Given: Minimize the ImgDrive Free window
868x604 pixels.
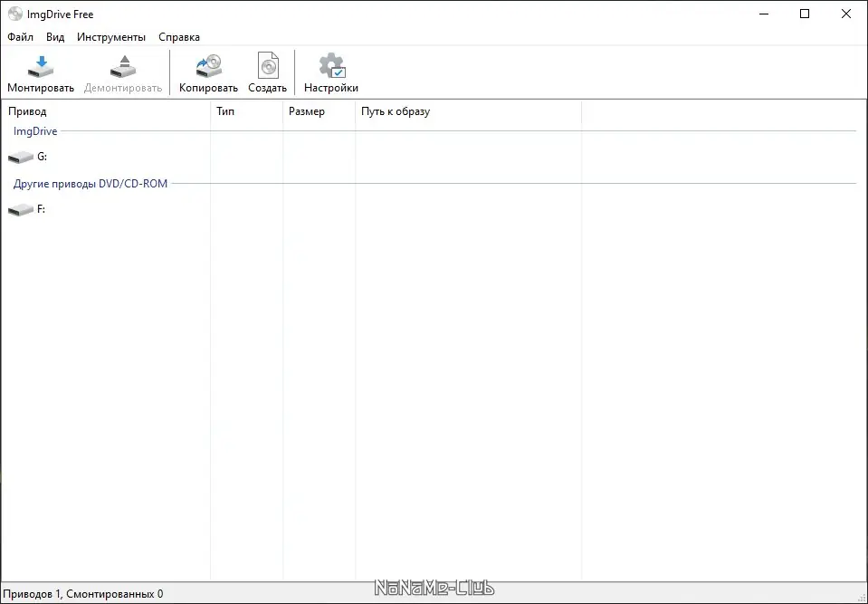Looking at the screenshot, I should (765, 14).
